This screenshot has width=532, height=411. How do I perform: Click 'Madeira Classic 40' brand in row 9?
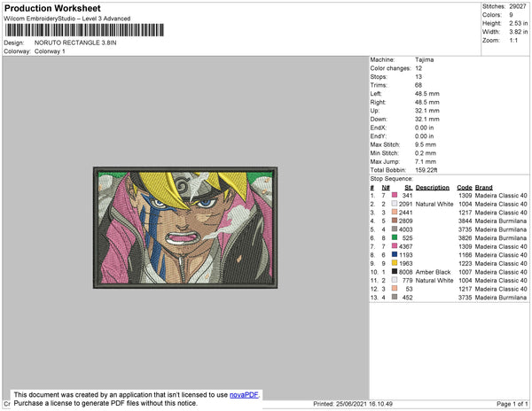coord(501,264)
